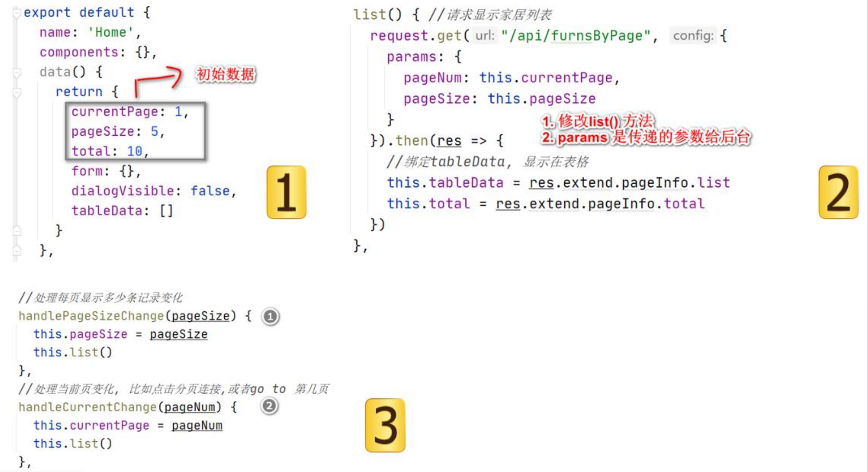The image size is (868, 472).
Task: Click 'this.tableData = res.extend.pageInfo.list' line
Action: tap(559, 183)
